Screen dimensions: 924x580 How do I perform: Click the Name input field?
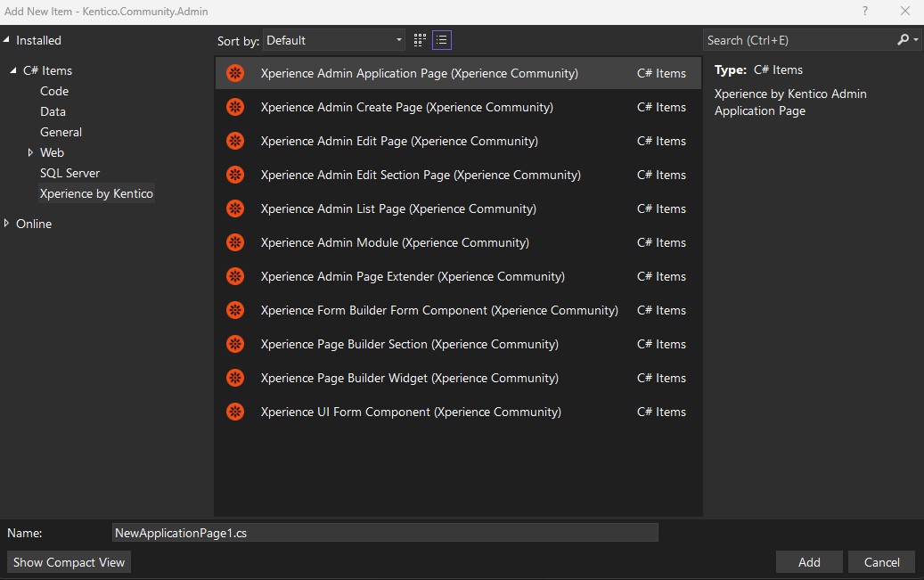(385, 533)
